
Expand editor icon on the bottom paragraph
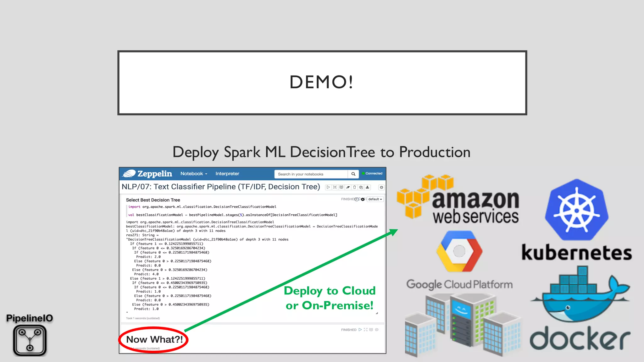tap(366, 330)
